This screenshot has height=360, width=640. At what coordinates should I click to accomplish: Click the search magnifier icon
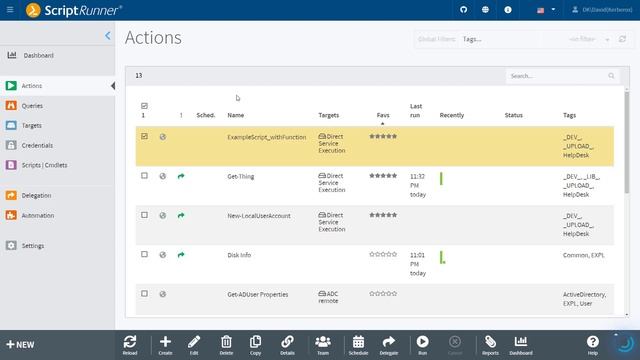tap(611, 76)
